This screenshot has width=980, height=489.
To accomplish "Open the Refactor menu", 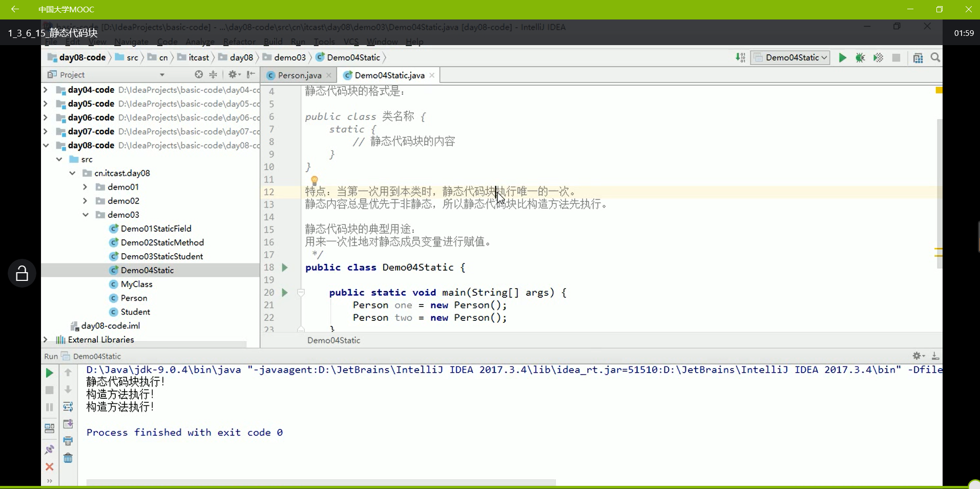I will tap(239, 42).
